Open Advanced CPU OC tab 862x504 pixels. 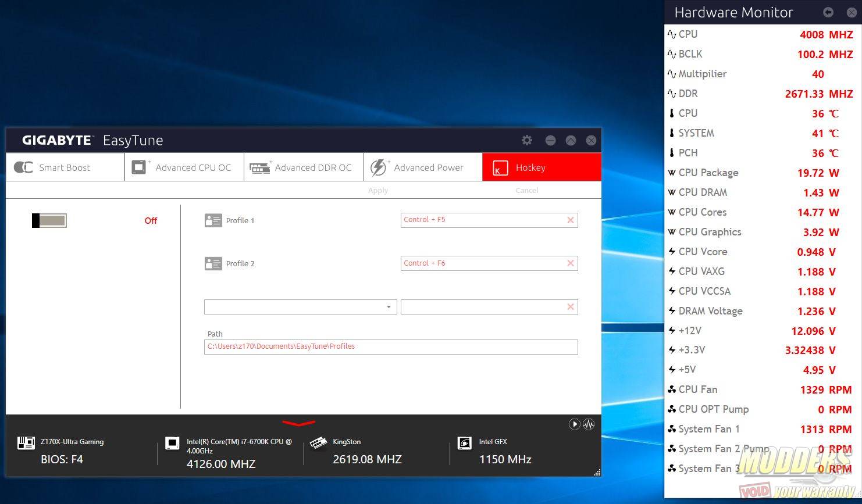pos(184,167)
